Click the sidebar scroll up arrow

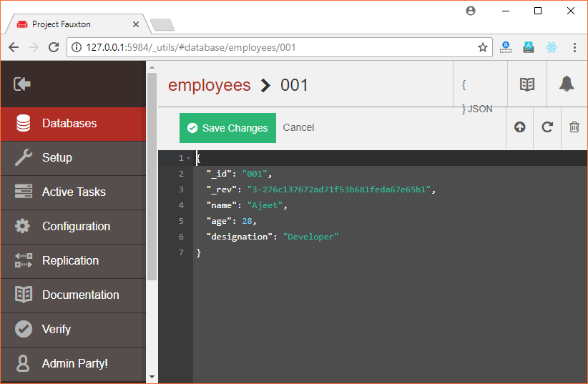tap(152, 67)
